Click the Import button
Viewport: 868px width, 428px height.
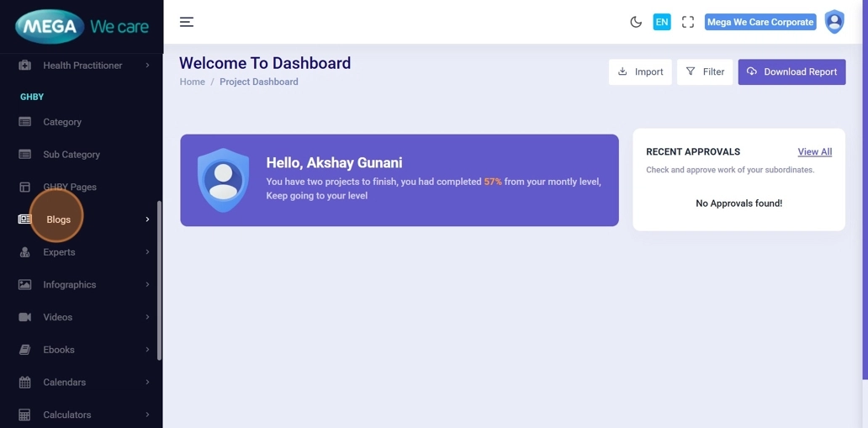[x=640, y=71]
